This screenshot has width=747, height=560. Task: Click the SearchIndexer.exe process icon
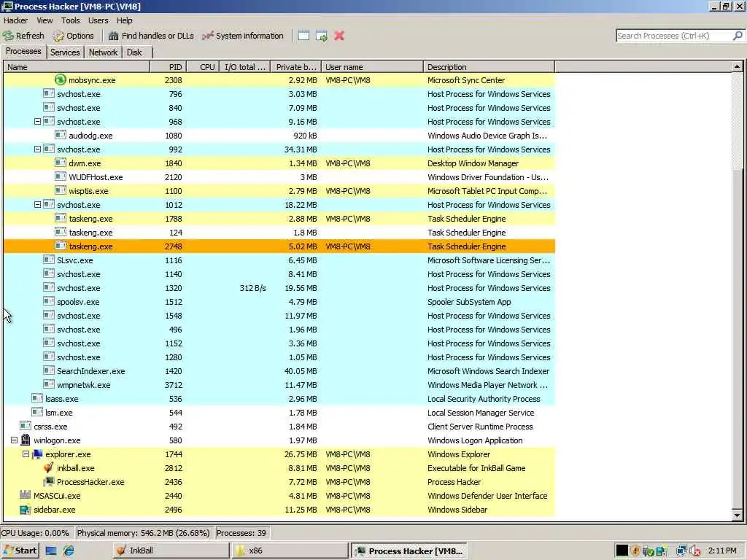click(49, 370)
